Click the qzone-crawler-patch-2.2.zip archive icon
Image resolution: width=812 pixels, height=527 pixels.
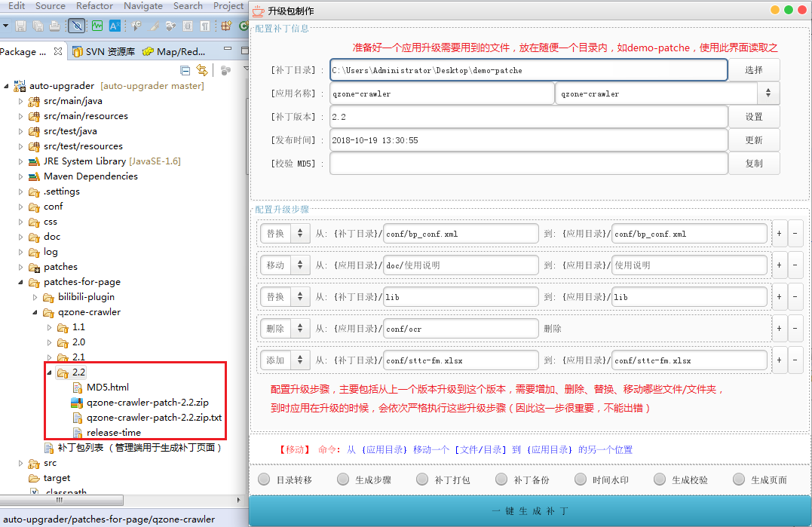(77, 403)
